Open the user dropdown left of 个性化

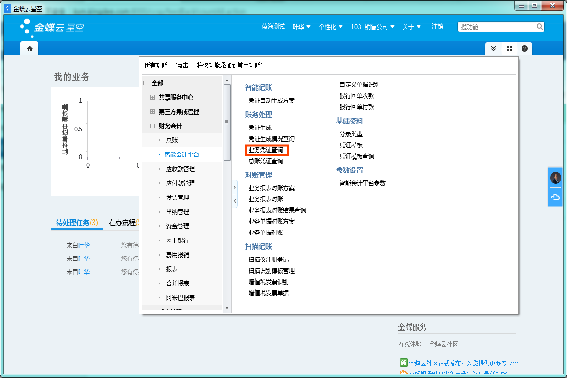click(301, 27)
